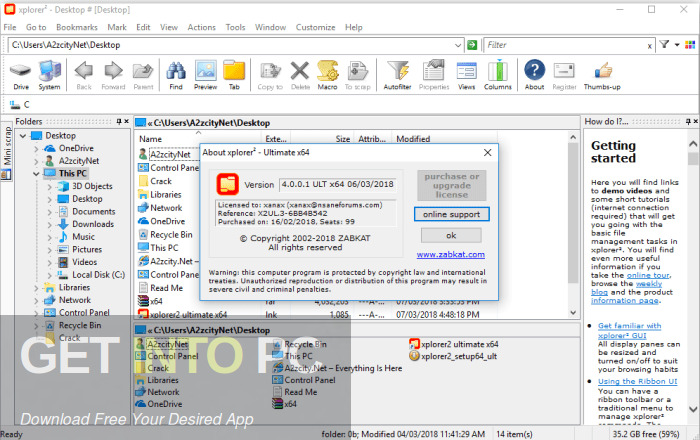Click the Forward toolbar arrow
Screen dimensions: 700x440
click(x=113, y=75)
